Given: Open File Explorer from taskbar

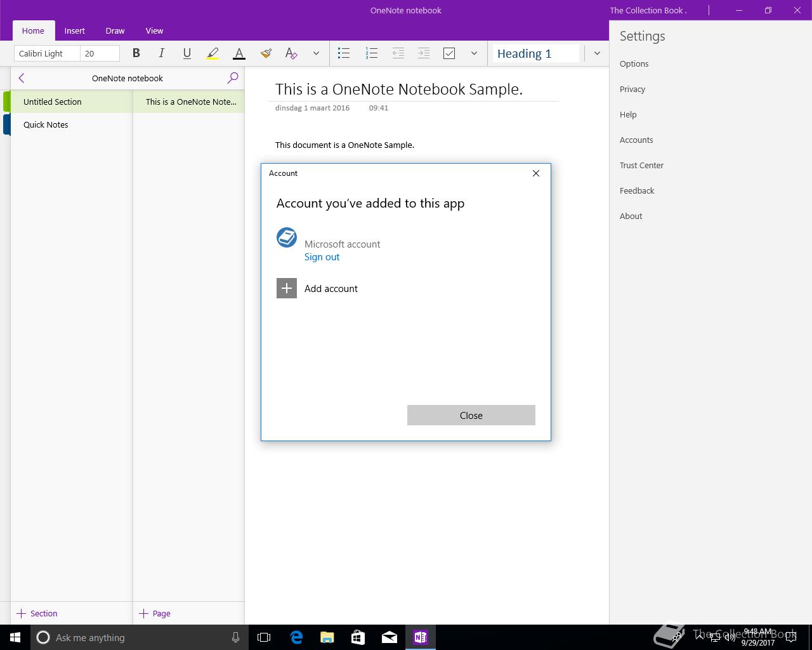Looking at the screenshot, I should coord(327,637).
